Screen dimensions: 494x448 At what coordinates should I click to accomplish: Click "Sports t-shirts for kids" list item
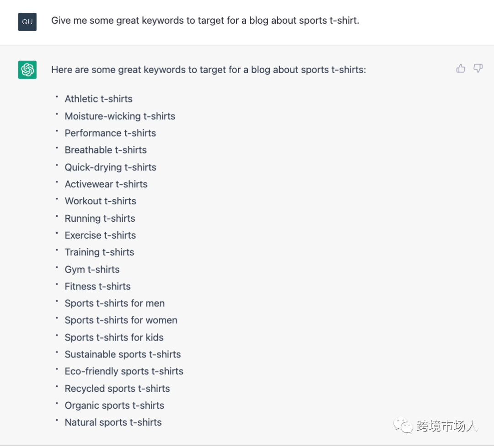click(114, 337)
